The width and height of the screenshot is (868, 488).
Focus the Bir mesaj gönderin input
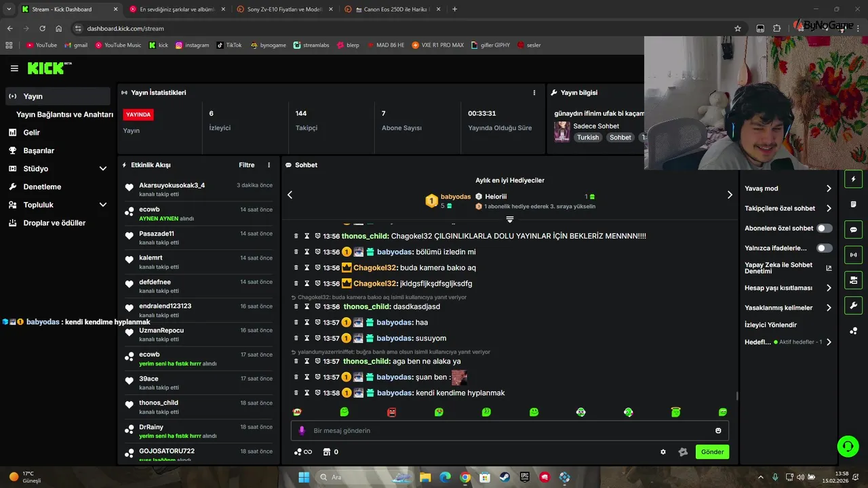tap(509, 430)
